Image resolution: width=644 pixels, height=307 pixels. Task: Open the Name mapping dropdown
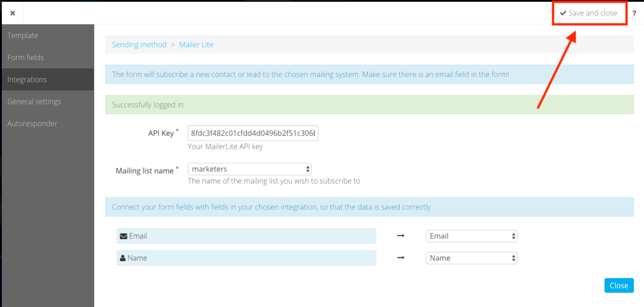pyautogui.click(x=471, y=258)
